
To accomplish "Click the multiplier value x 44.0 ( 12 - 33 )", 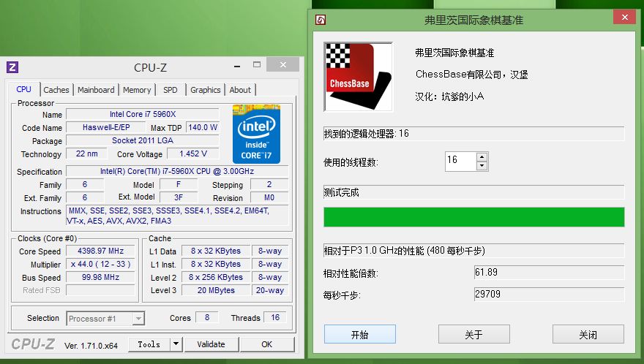I will click(x=101, y=264).
